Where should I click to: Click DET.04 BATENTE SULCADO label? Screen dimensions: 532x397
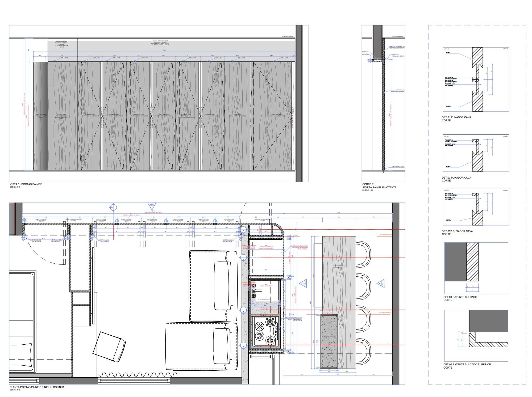(460, 297)
